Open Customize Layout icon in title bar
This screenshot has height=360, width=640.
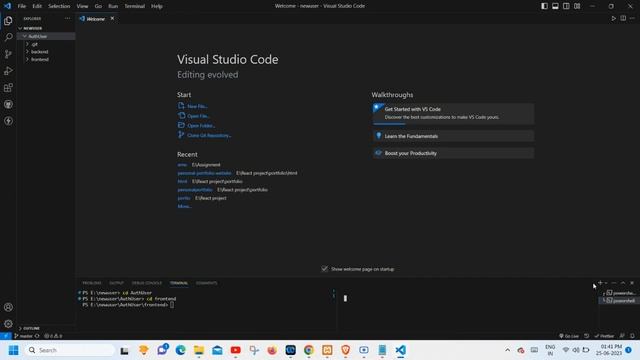(x=577, y=6)
